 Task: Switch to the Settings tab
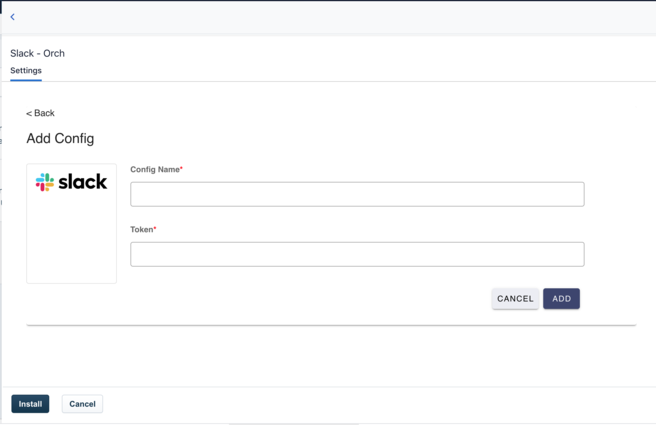pos(26,70)
